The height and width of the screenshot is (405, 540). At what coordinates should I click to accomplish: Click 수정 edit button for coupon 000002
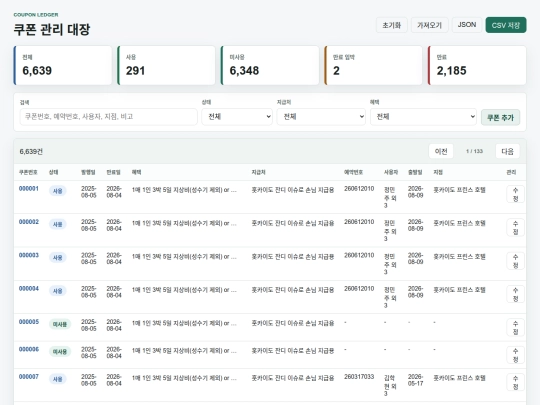pyautogui.click(x=515, y=228)
